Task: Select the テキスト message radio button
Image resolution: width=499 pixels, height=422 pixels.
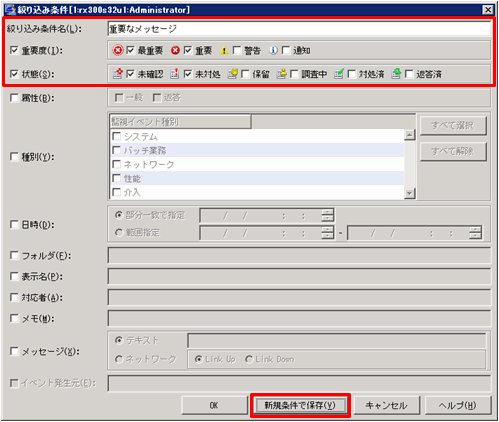Action: click(x=118, y=340)
